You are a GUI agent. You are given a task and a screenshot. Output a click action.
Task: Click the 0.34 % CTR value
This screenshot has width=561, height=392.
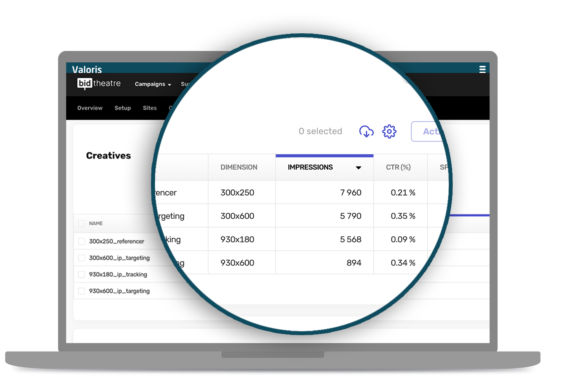[x=403, y=263]
